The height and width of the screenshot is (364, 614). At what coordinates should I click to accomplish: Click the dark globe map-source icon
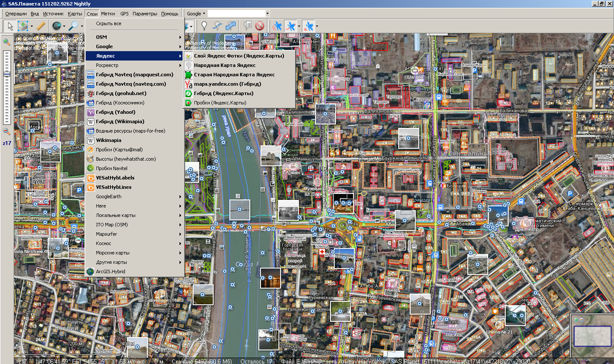57,26
